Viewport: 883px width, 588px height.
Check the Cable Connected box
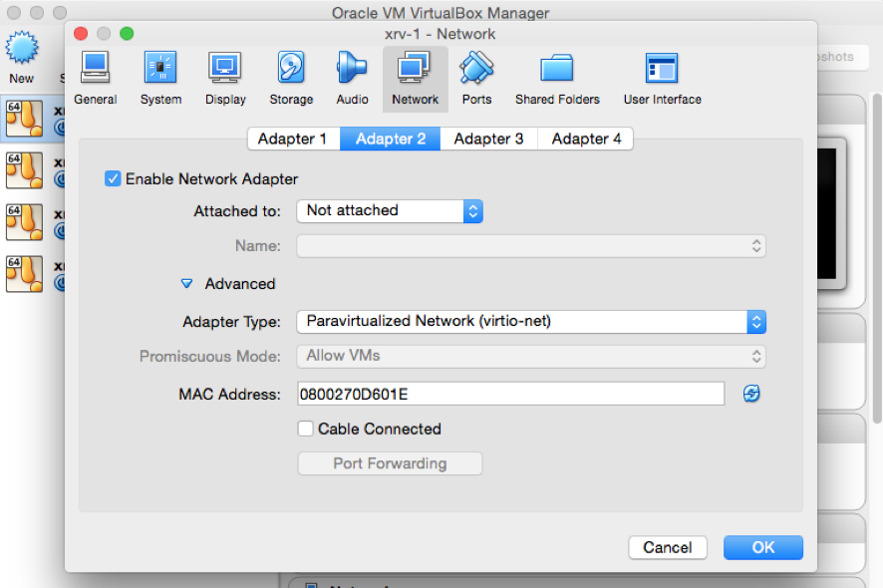pyautogui.click(x=305, y=429)
